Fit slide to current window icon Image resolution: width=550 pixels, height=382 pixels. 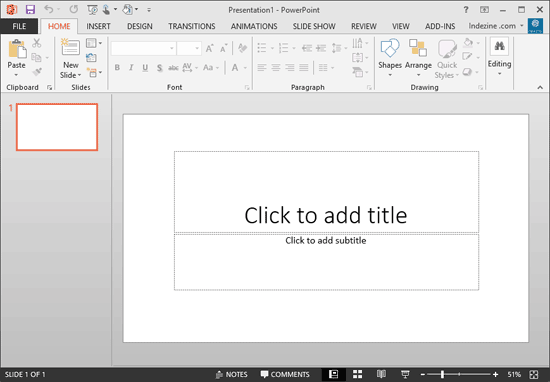[x=534, y=375]
